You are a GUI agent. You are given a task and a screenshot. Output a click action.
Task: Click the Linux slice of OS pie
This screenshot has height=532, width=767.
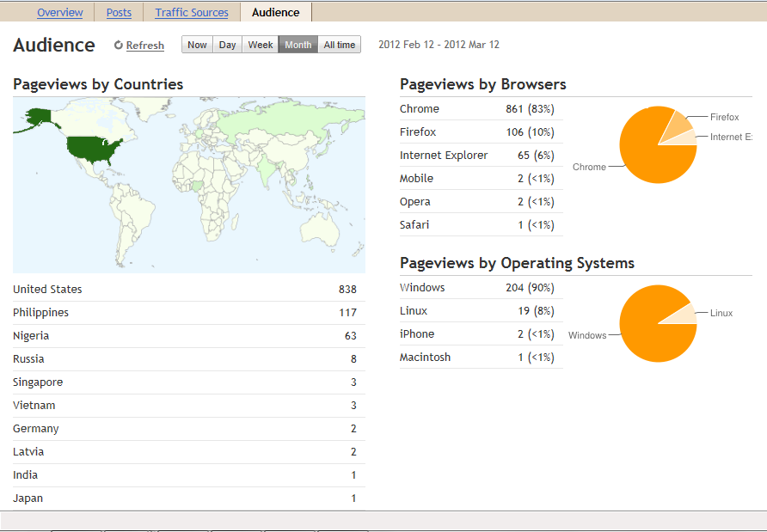(684, 315)
